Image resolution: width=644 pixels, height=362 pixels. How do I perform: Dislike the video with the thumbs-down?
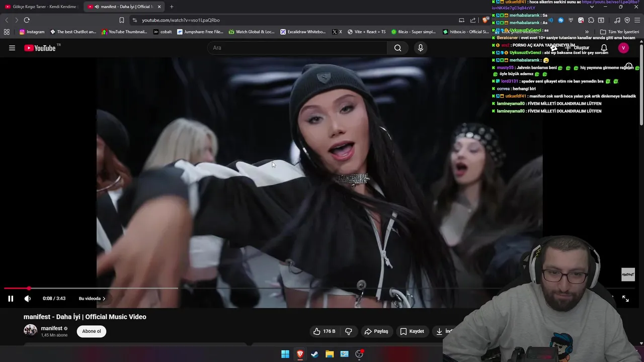coord(349,331)
